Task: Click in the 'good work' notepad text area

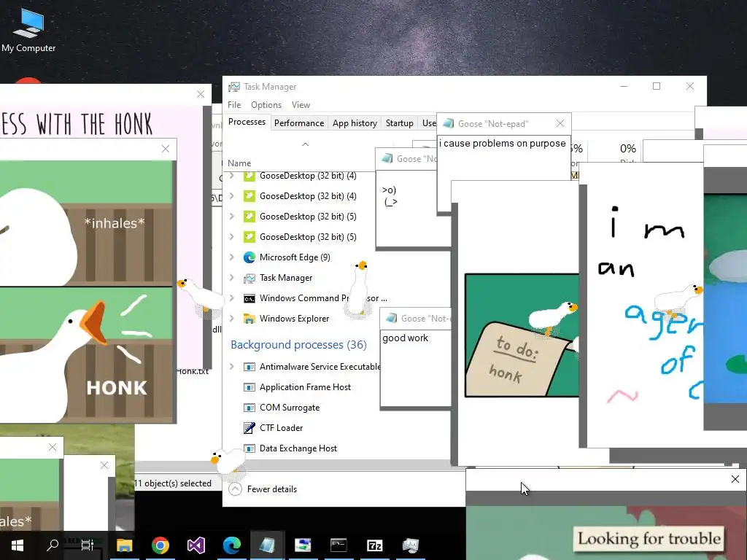Action: 415,369
